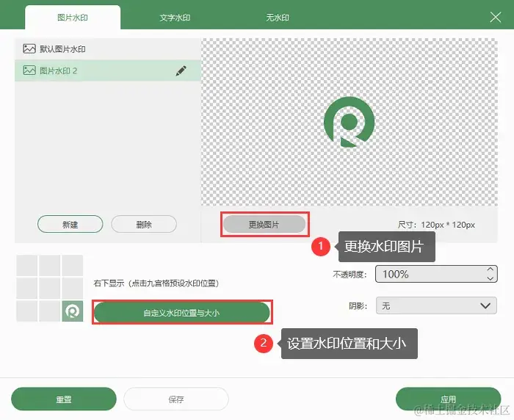Set watermark position to bottom-left grid cell
Screen dimensions: 514x420
(26, 311)
